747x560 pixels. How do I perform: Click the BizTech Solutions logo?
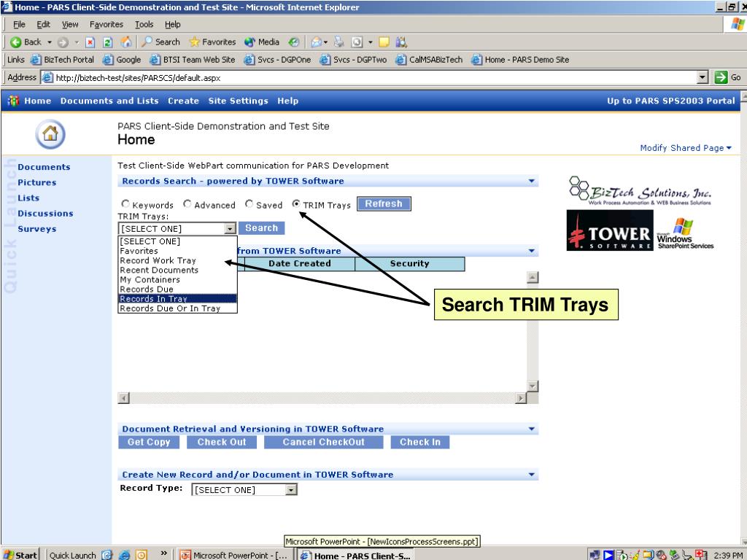point(640,190)
